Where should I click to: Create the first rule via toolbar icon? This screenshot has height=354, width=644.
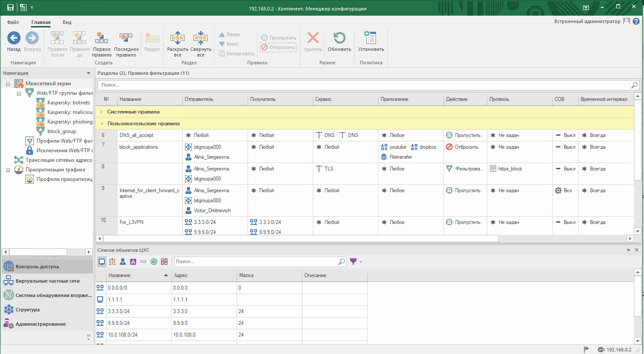pyautogui.click(x=101, y=38)
